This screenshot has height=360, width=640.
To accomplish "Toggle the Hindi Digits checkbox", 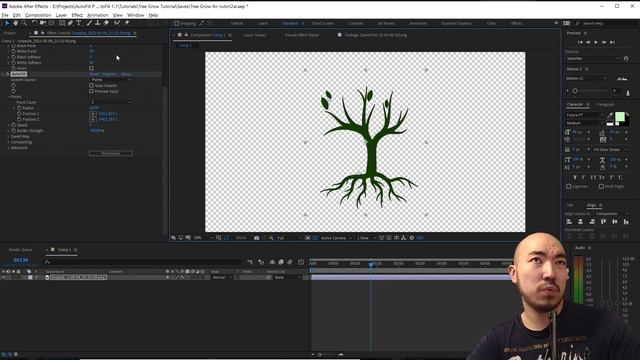I will pyautogui.click(x=601, y=187).
